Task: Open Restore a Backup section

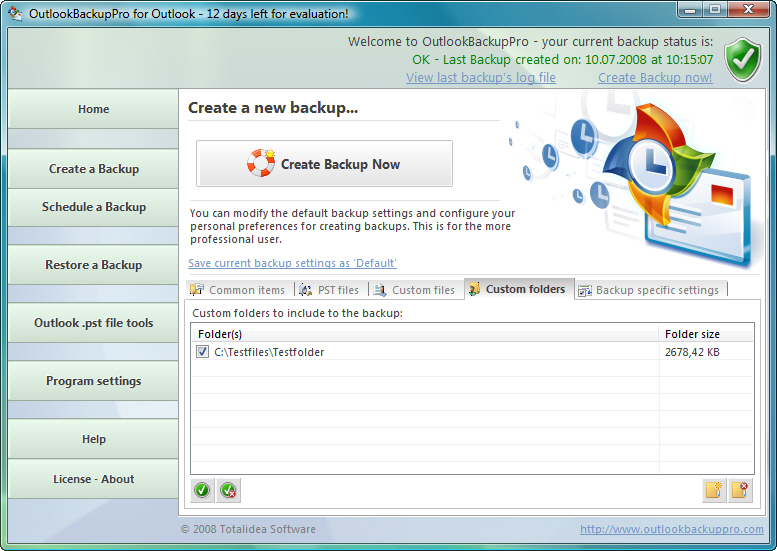Action: [x=93, y=265]
